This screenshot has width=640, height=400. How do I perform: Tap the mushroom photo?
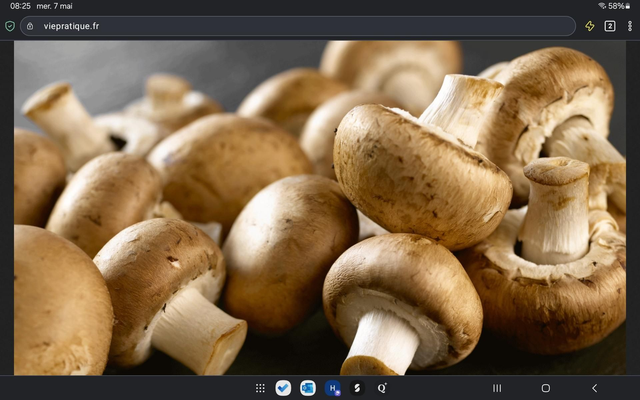pos(320,208)
